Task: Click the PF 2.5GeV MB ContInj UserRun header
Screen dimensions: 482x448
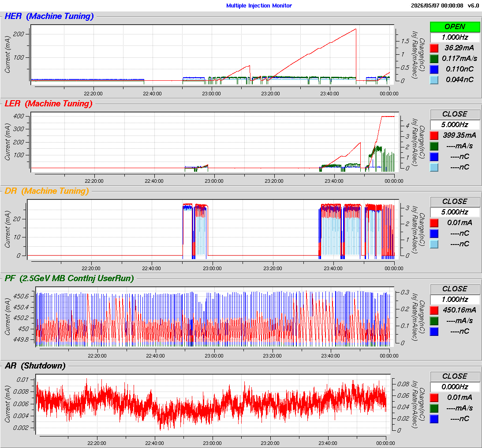Action: pos(70,279)
